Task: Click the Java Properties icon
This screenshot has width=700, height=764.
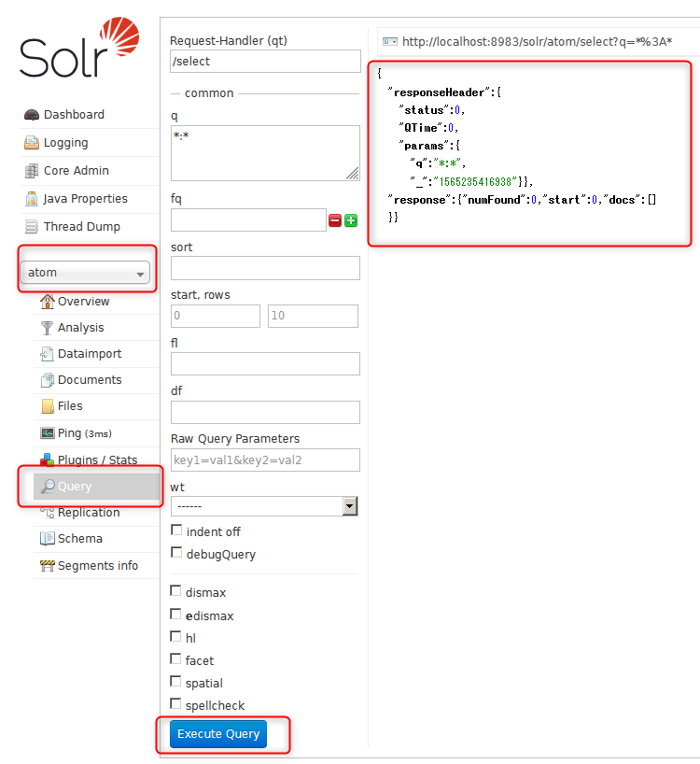Action: (x=32, y=199)
